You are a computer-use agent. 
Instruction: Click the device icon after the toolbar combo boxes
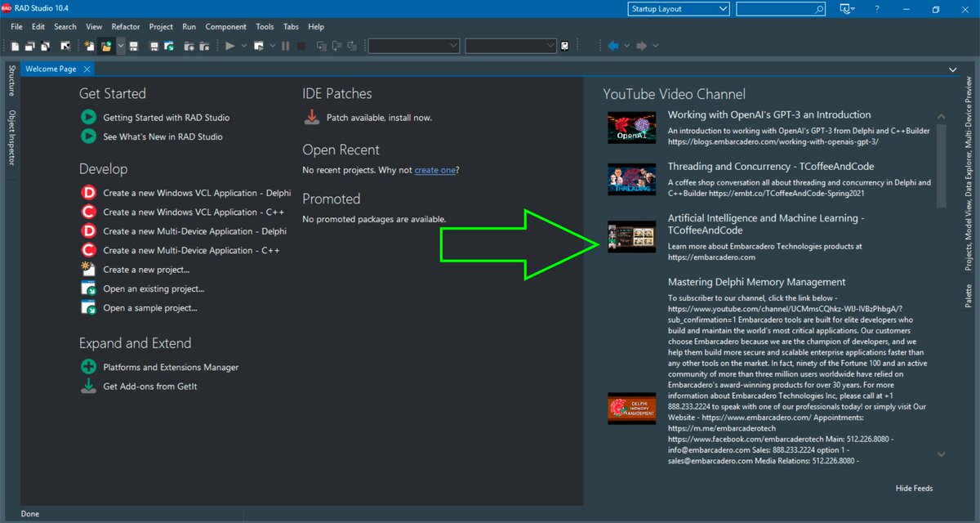tap(564, 46)
